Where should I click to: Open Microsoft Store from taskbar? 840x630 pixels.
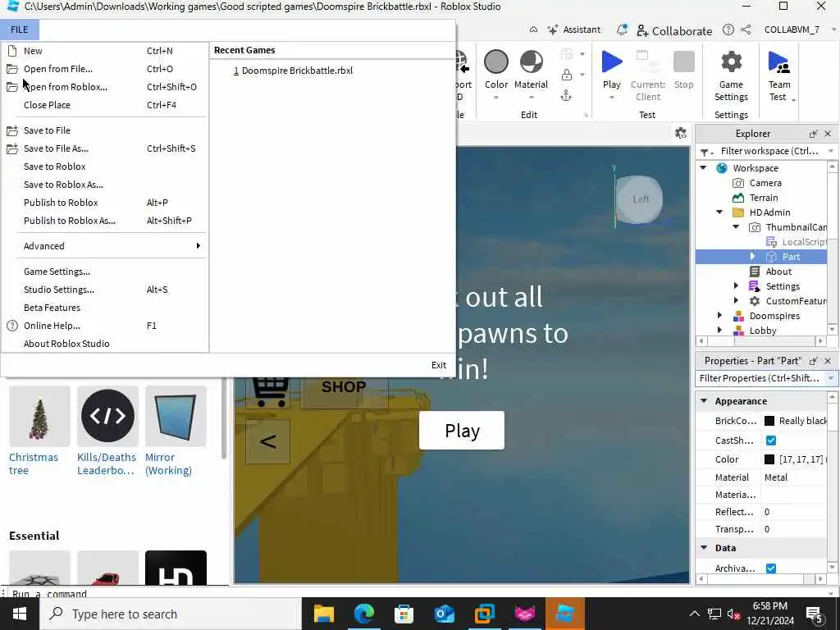[x=404, y=614]
